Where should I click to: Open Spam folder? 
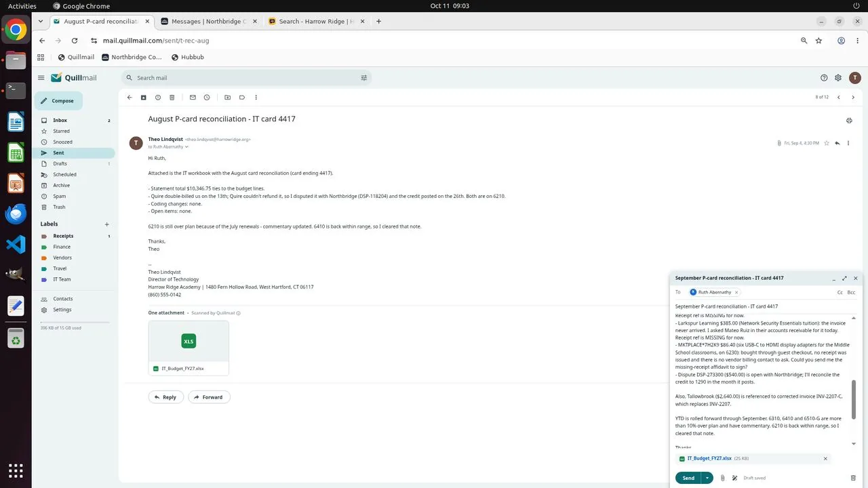[x=75, y=196]
